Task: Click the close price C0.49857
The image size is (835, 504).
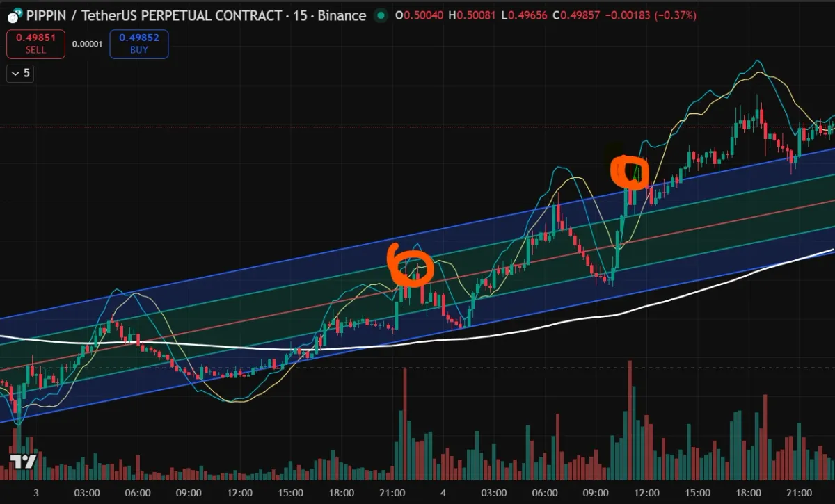Action: pyautogui.click(x=578, y=15)
